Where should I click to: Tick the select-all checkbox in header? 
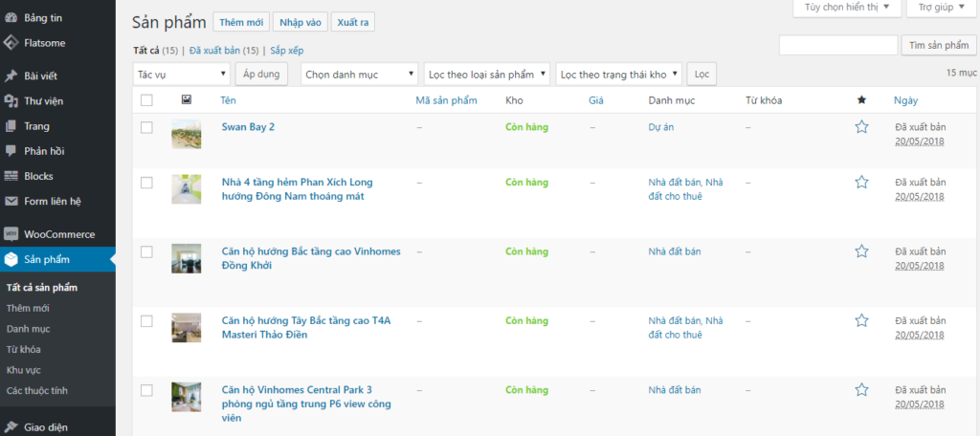coord(146,100)
